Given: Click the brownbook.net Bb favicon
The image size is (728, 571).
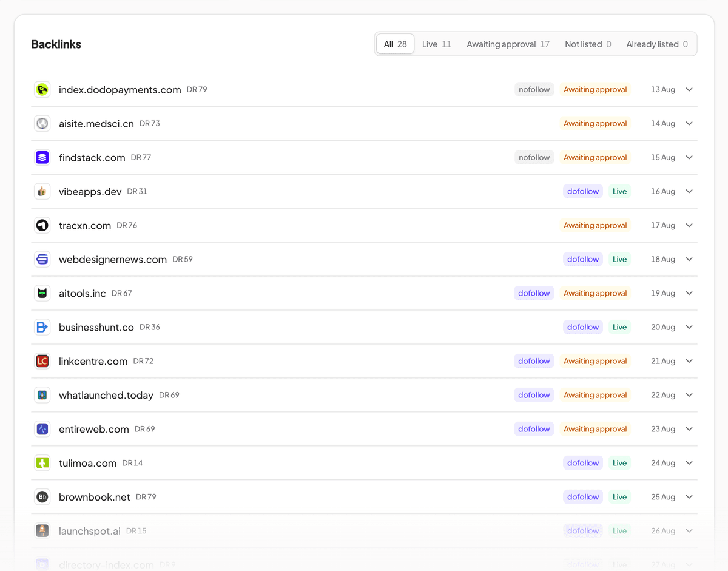Looking at the screenshot, I should (x=42, y=498).
